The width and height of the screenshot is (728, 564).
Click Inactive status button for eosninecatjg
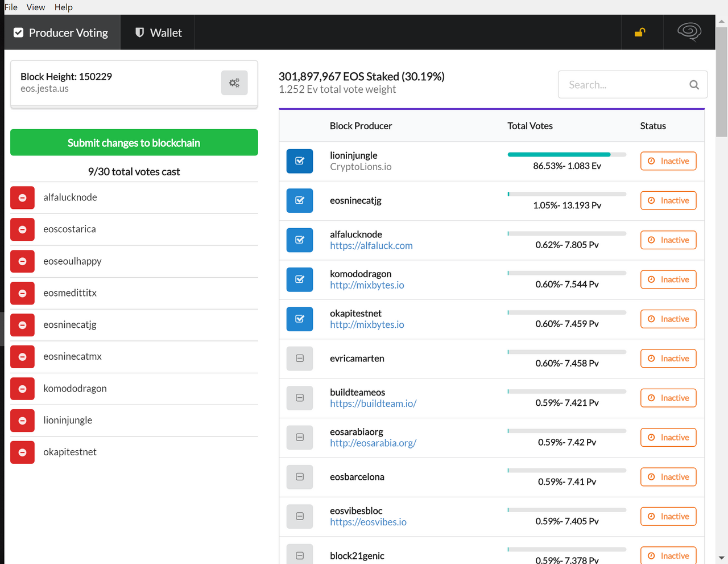click(668, 201)
